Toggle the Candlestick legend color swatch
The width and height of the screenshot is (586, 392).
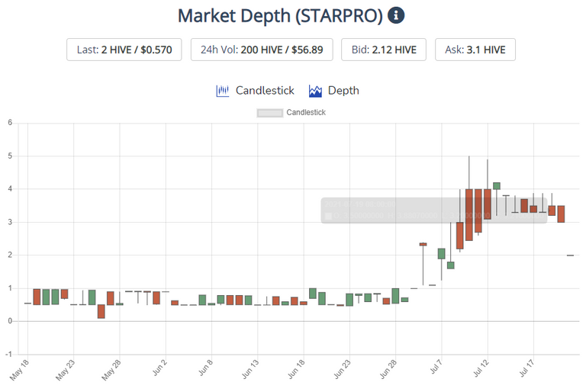coord(270,112)
